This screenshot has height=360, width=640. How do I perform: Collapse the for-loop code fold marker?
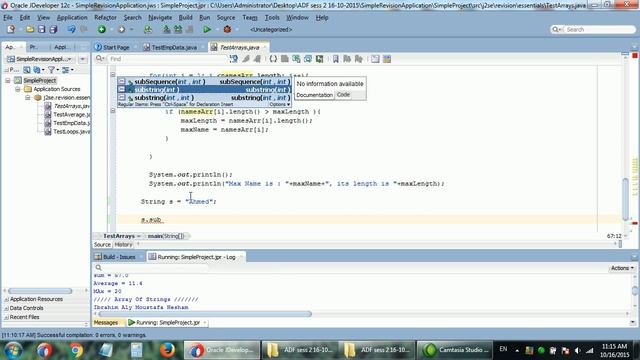click(113, 74)
